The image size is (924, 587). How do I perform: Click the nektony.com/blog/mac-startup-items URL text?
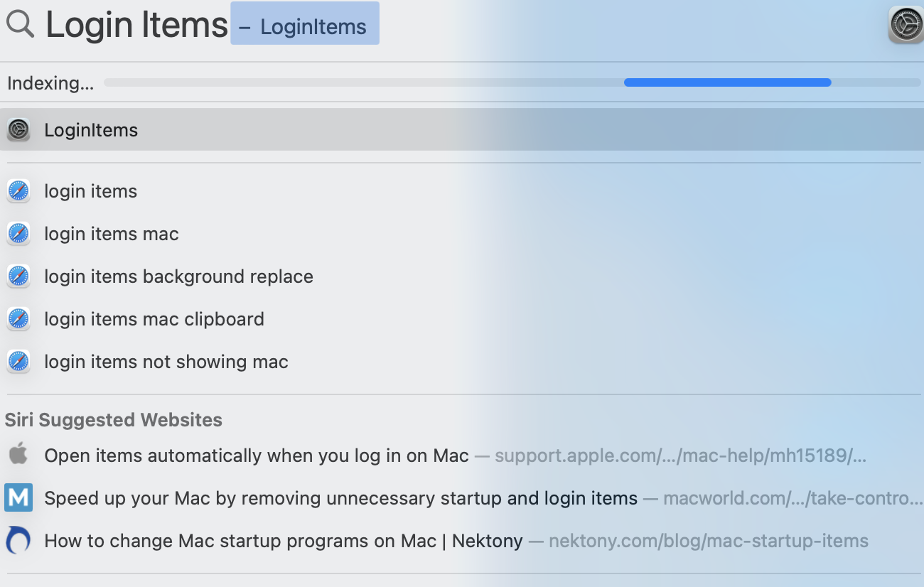709,541
